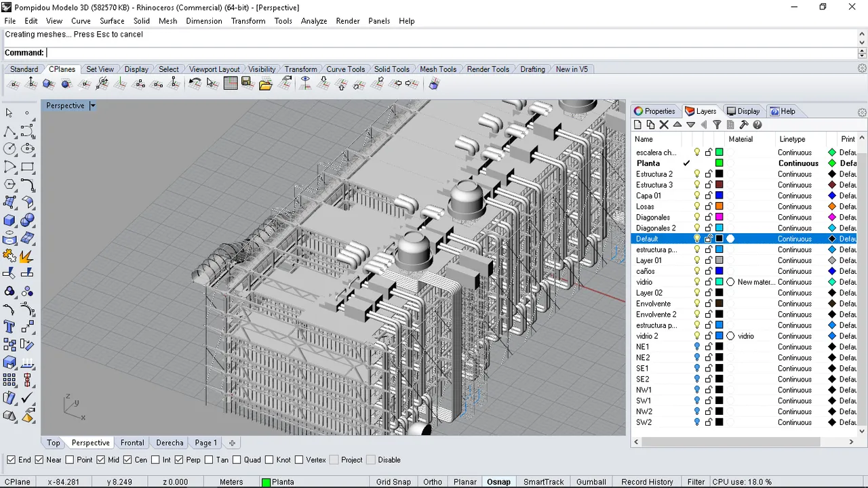
Task: Click the layer filter funnel icon
Action: click(x=717, y=125)
